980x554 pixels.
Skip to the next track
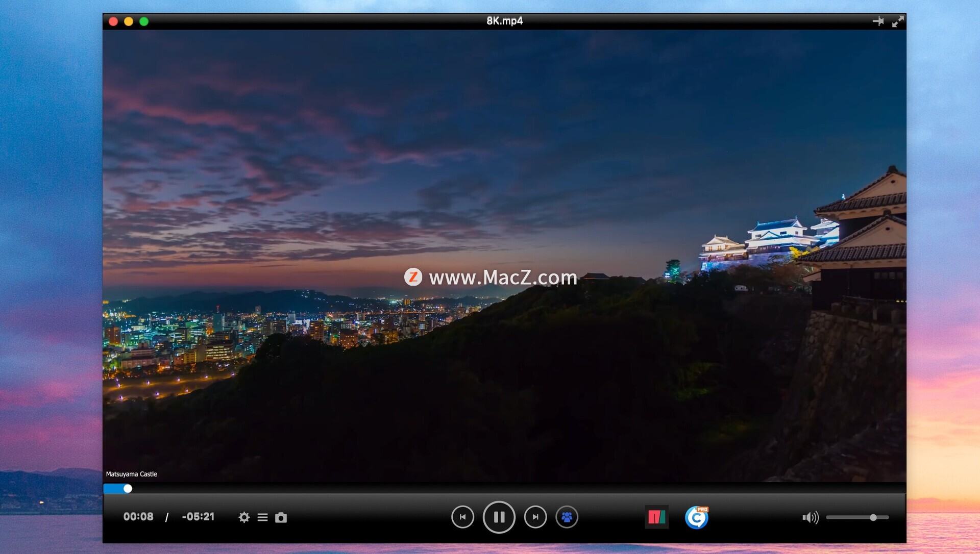click(x=535, y=517)
